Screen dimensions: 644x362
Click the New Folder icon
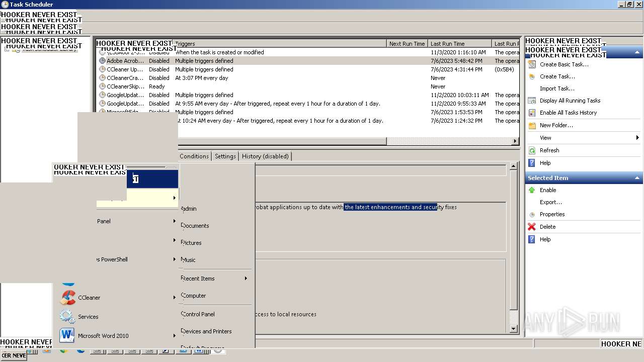532,125
